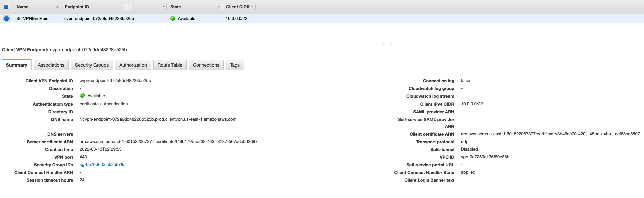Click the Endpoint ID column header
Image resolution: width=644 pixels, height=198 pixels.
[x=77, y=7]
